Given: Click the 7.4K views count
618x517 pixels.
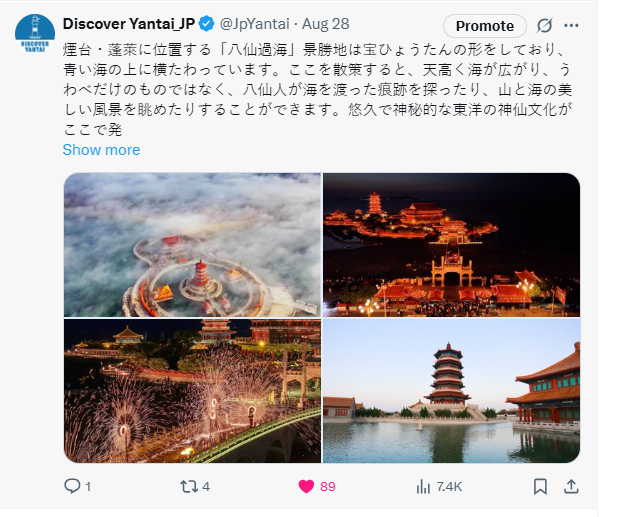Looking at the screenshot, I should coord(449,487).
